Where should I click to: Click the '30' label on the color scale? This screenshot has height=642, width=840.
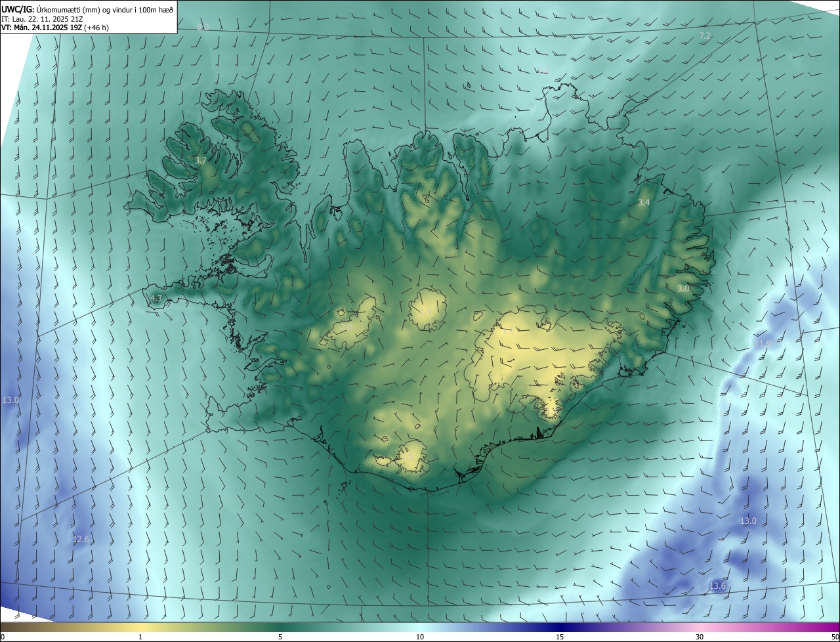[x=700, y=637]
